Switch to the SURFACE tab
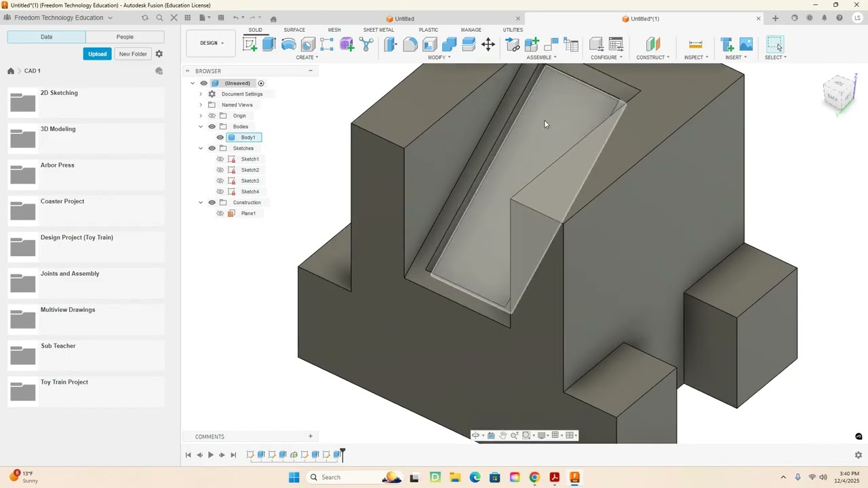The width and height of the screenshot is (868, 488). click(294, 30)
